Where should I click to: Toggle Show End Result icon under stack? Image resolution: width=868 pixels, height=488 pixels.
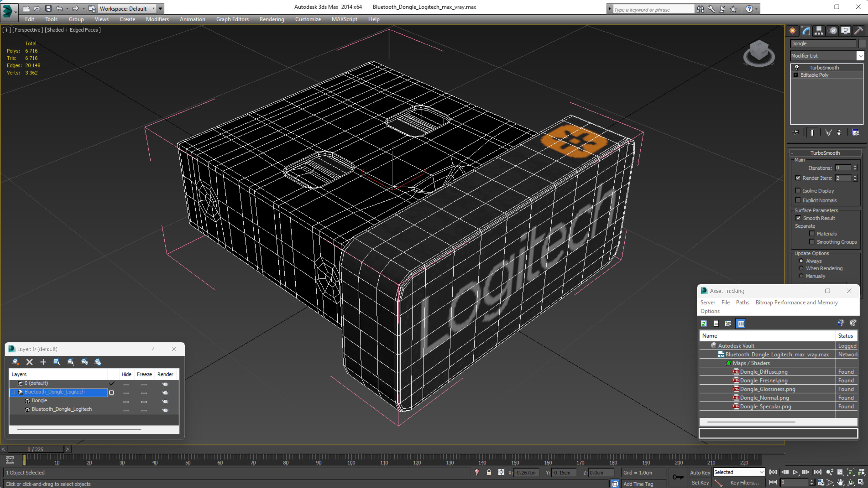812,132
